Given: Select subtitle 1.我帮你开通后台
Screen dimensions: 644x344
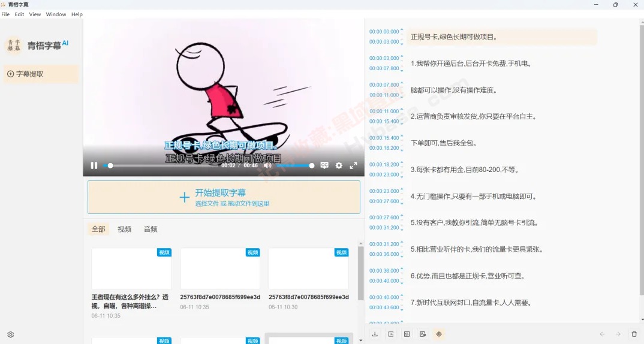Looking at the screenshot, I should 471,64.
